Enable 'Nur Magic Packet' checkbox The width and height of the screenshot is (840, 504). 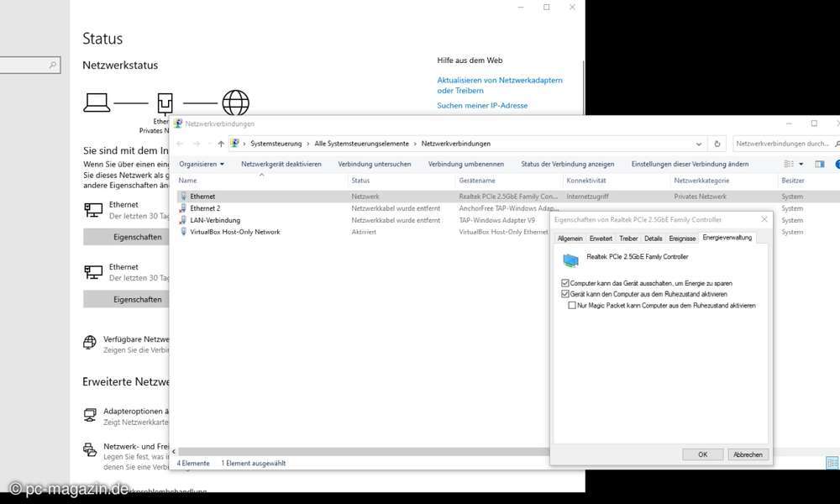point(572,306)
